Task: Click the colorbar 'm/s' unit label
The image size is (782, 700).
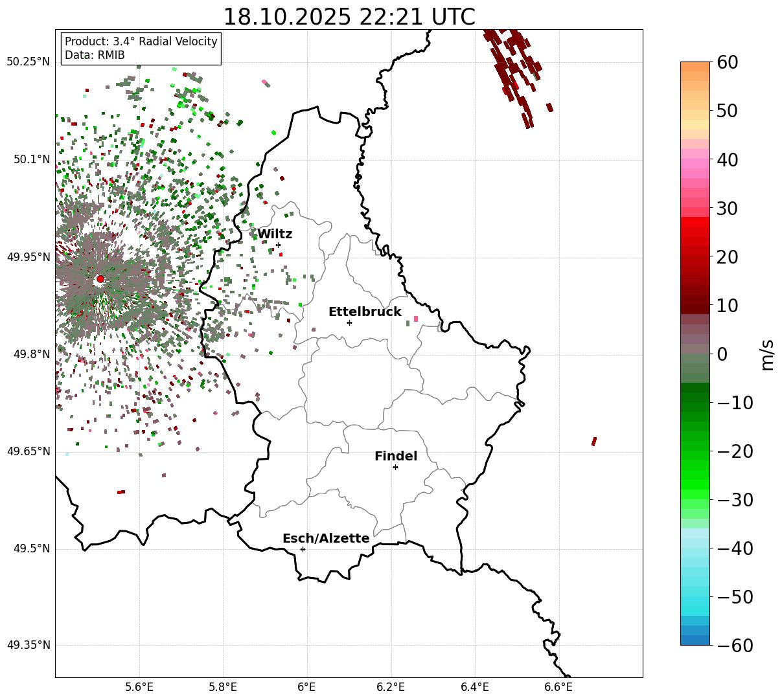Action: (x=768, y=354)
